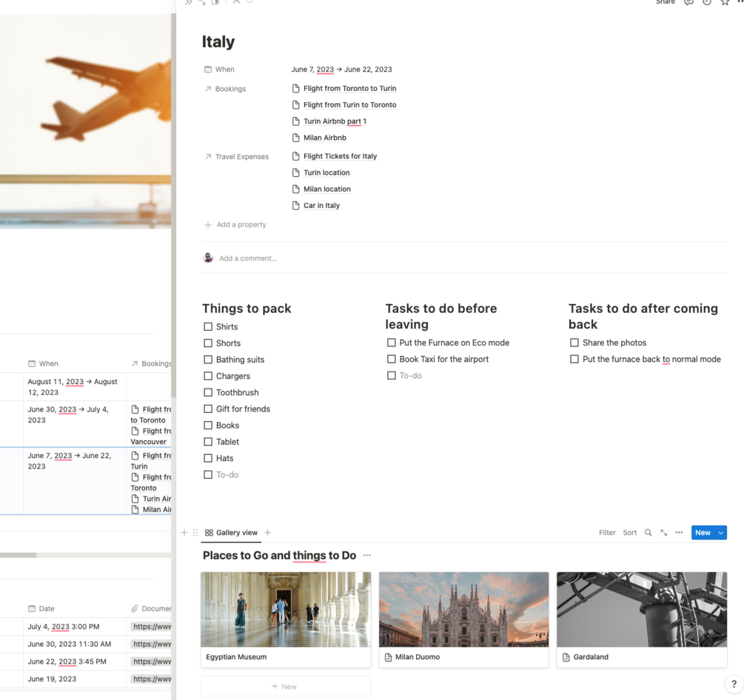
Task: Open the Flight from Turin to Toronto booking
Action: [349, 105]
